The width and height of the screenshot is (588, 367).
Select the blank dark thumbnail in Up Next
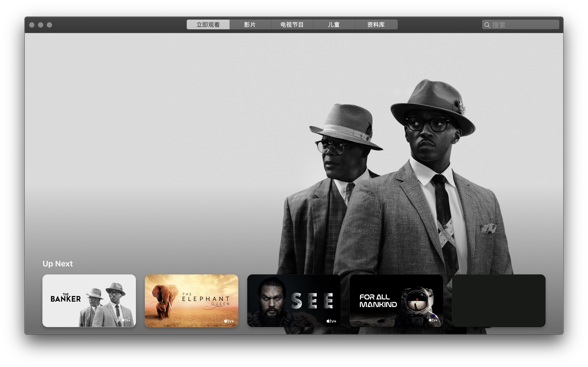498,300
